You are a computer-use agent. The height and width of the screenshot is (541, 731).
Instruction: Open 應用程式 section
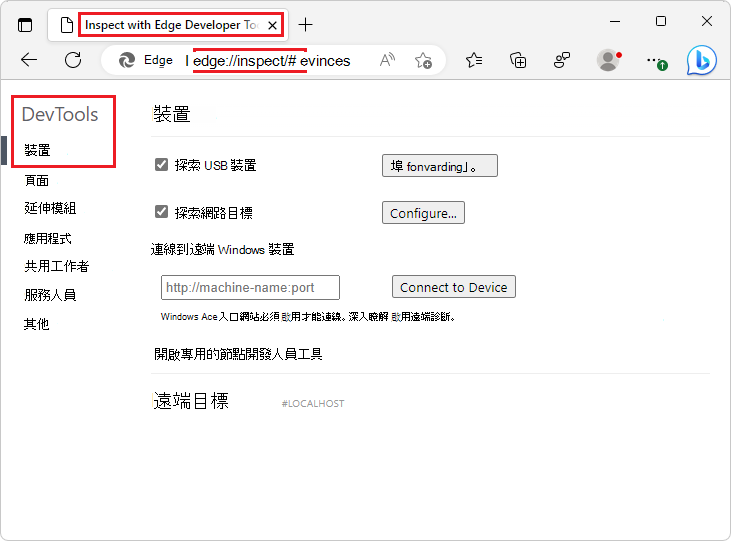[48, 238]
